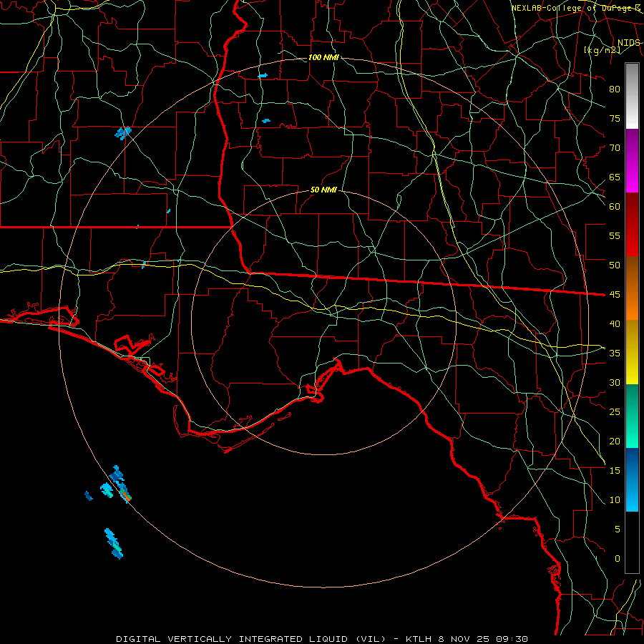Viewport: 644px width, 644px height.
Task: Click the 8 NOV date in the caption
Action: [x=456, y=639]
